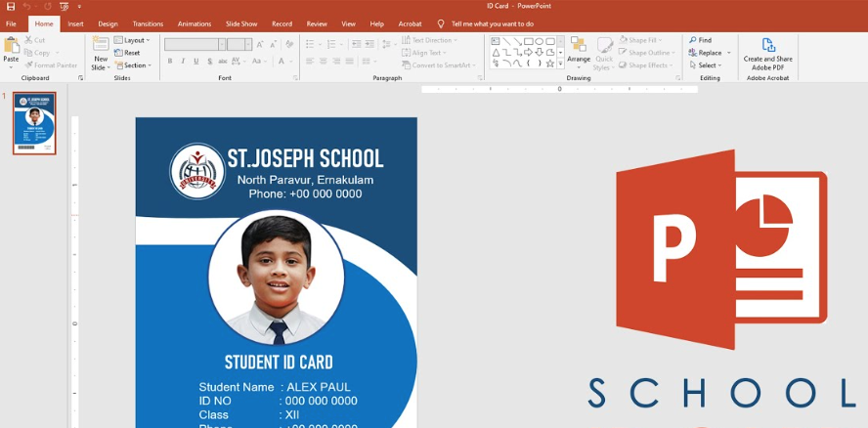Switch to the Insert tab
The height and width of the screenshot is (428, 868).
(x=76, y=23)
